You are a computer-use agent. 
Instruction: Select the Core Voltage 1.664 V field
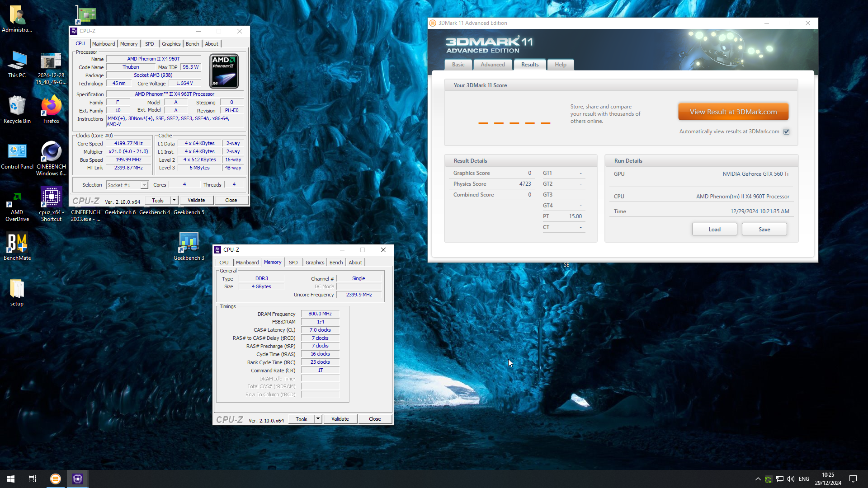click(184, 84)
